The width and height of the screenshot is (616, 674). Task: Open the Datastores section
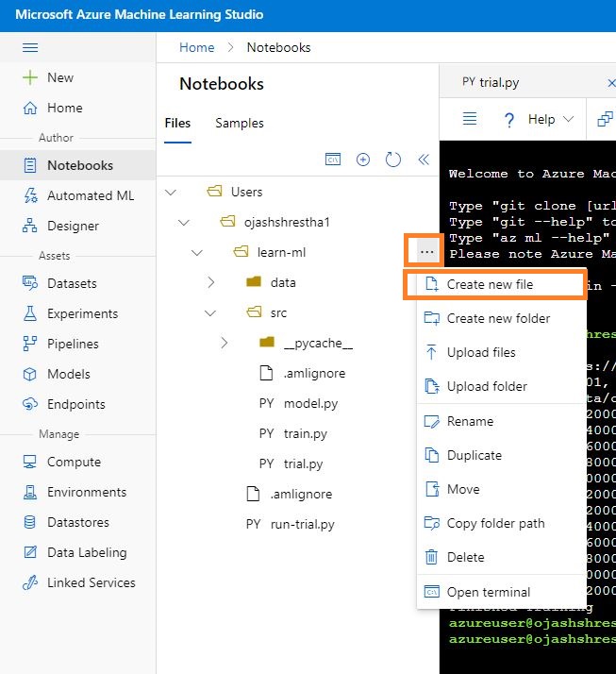pos(77,522)
